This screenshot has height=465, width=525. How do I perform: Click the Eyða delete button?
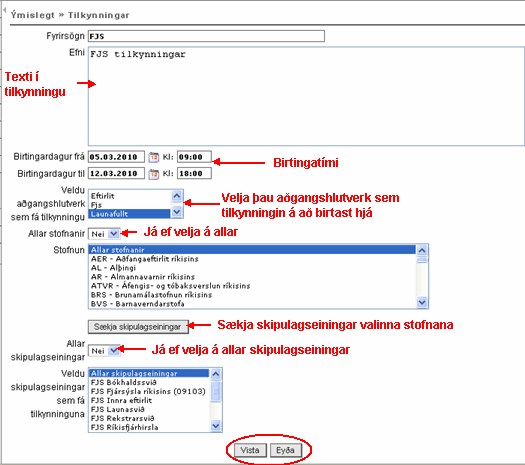(285, 450)
